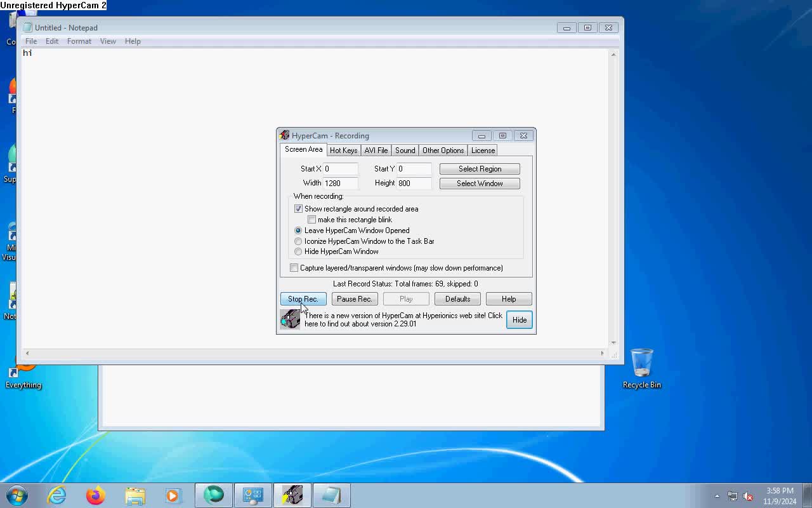Click the Select Window button
Screen dimensions: 812x508
click(480, 184)
